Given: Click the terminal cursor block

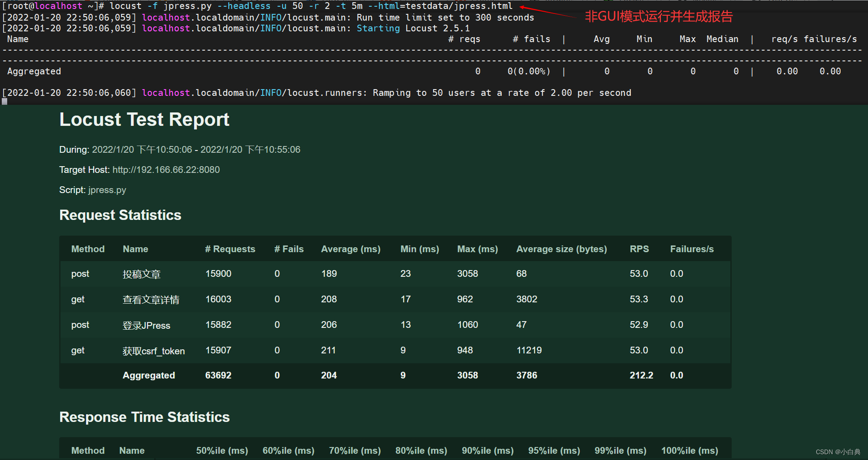Looking at the screenshot, I should (4, 102).
